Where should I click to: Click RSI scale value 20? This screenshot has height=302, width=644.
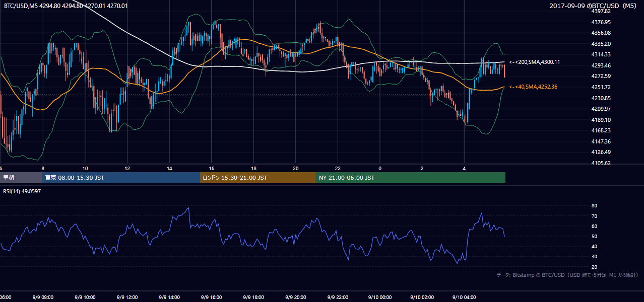pos(594,267)
